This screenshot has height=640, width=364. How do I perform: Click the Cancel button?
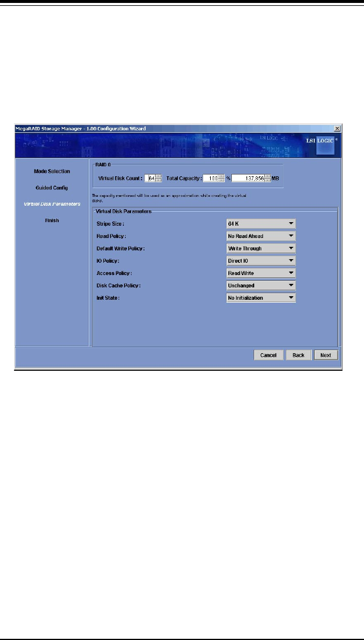coord(269,355)
